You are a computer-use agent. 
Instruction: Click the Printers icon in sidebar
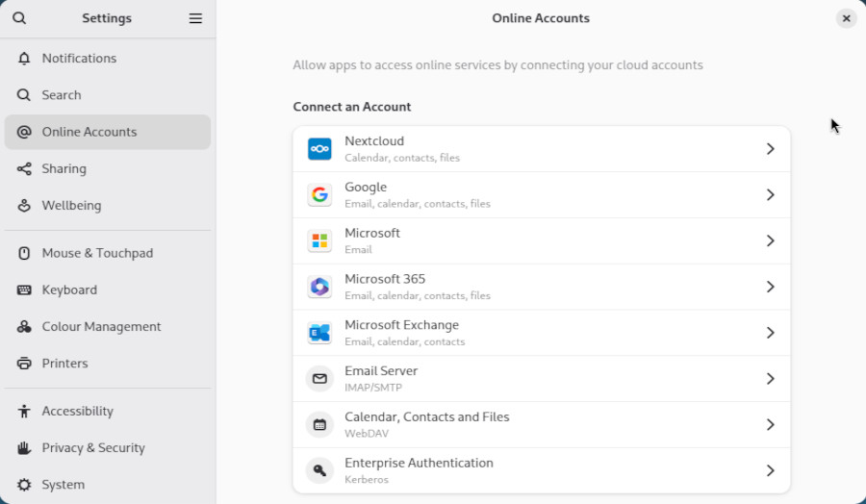point(24,364)
